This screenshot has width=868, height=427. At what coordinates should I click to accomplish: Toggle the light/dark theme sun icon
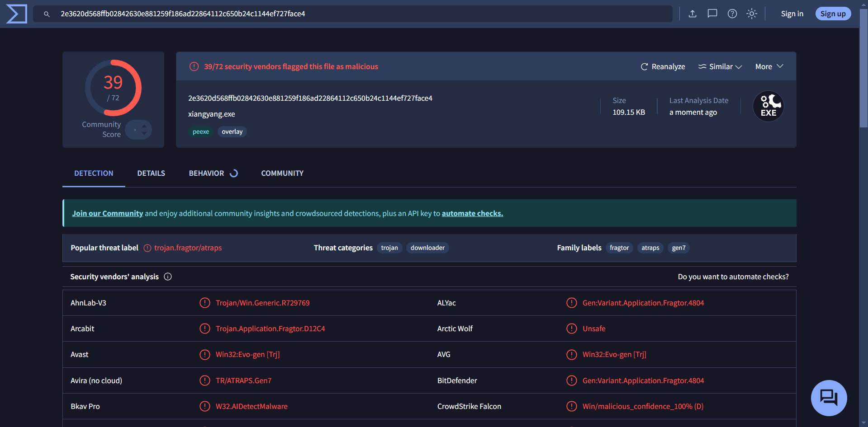point(752,14)
